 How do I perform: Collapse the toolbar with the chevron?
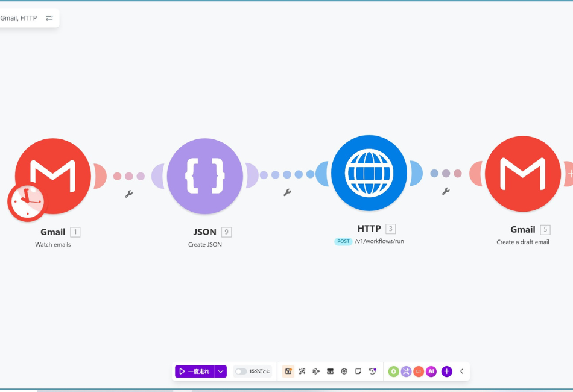coord(461,371)
